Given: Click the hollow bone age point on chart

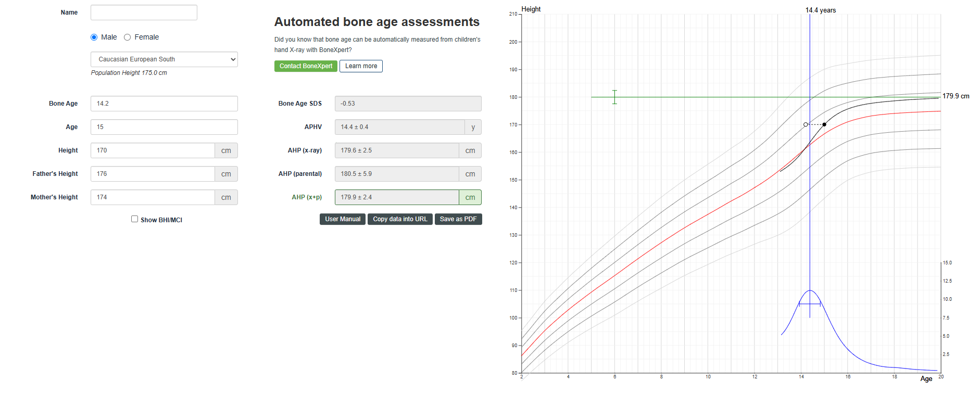Looking at the screenshot, I should (806, 124).
